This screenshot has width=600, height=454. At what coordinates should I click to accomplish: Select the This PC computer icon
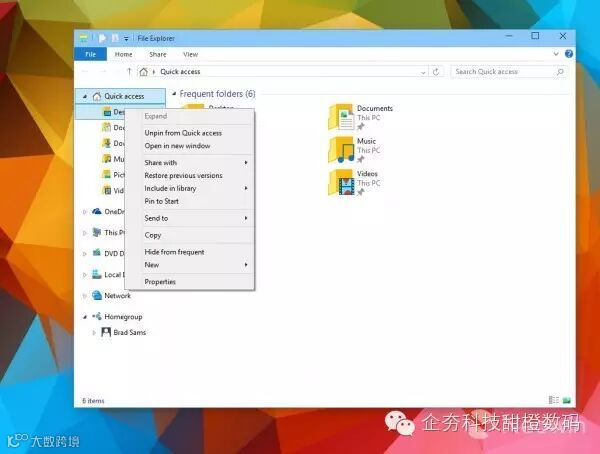97,232
